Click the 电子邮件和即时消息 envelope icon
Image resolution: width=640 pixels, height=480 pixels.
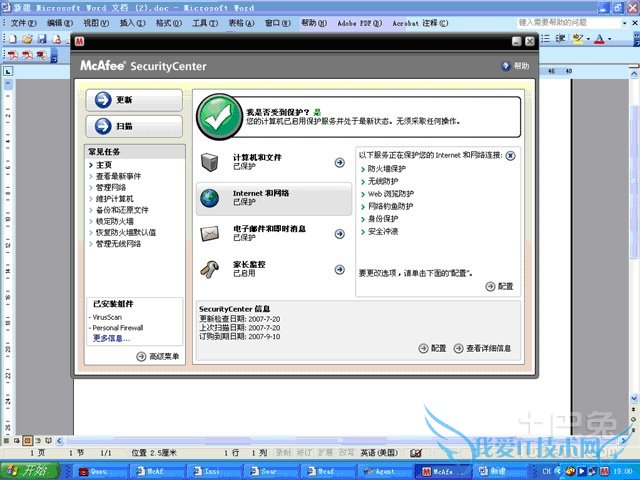[210, 233]
